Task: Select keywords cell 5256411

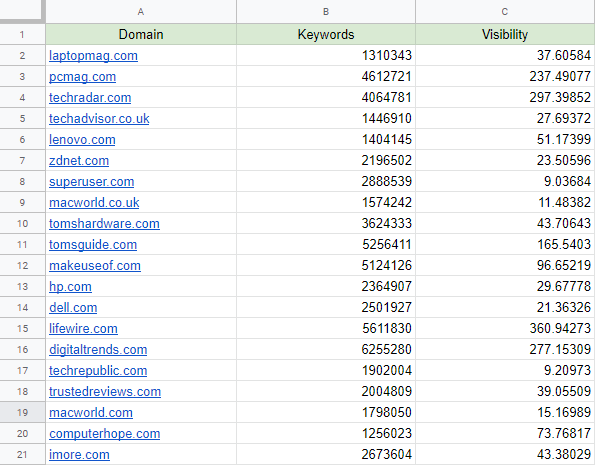Action: [326, 244]
